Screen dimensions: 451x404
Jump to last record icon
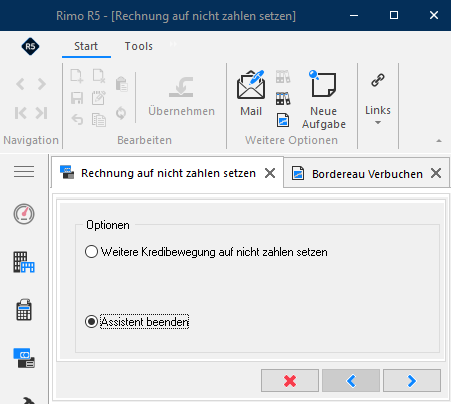click(x=42, y=113)
